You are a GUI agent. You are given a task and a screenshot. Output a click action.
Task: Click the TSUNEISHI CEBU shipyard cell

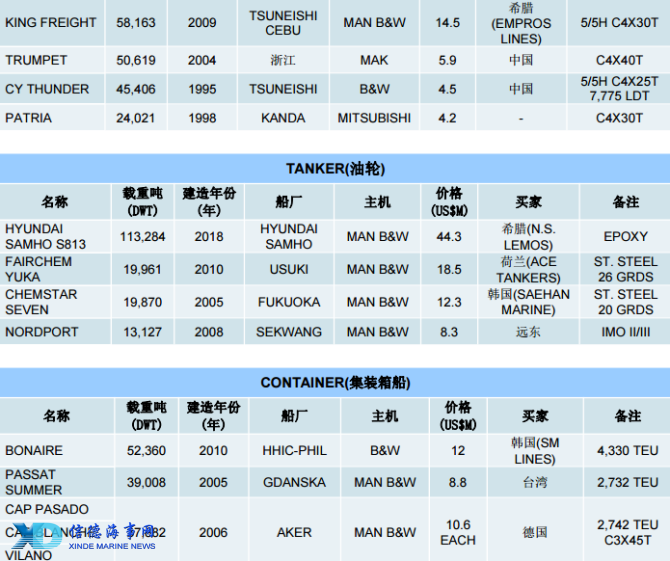point(283,23)
